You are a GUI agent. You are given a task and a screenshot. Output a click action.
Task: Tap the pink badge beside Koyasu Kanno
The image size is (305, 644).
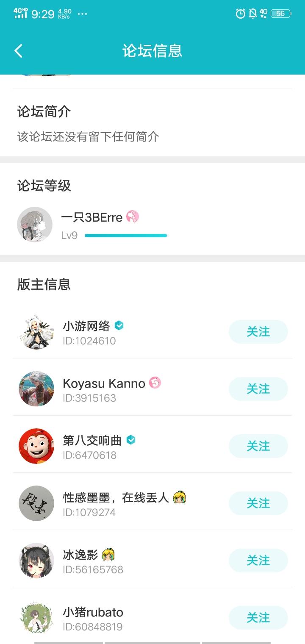click(x=155, y=383)
